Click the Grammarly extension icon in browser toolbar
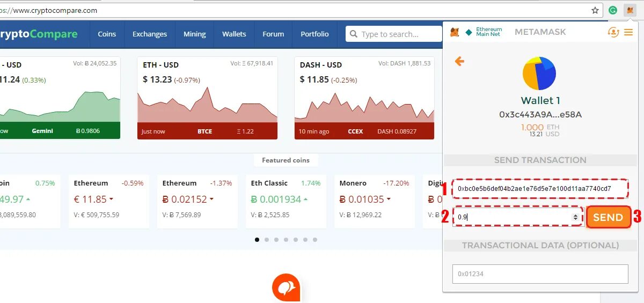Screen dimensions: 644x303 pos(613,10)
